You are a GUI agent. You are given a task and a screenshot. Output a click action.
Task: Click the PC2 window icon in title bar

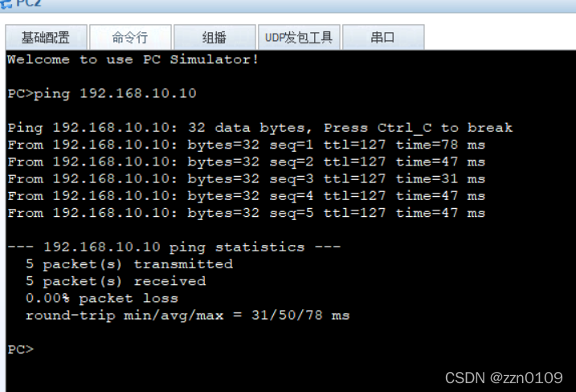[6, 4]
